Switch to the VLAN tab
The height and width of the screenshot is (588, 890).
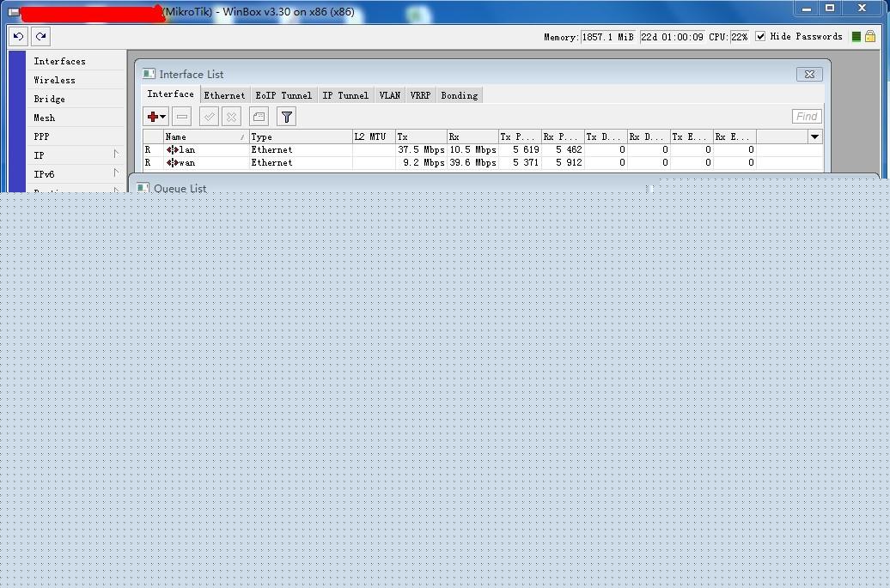coord(389,95)
